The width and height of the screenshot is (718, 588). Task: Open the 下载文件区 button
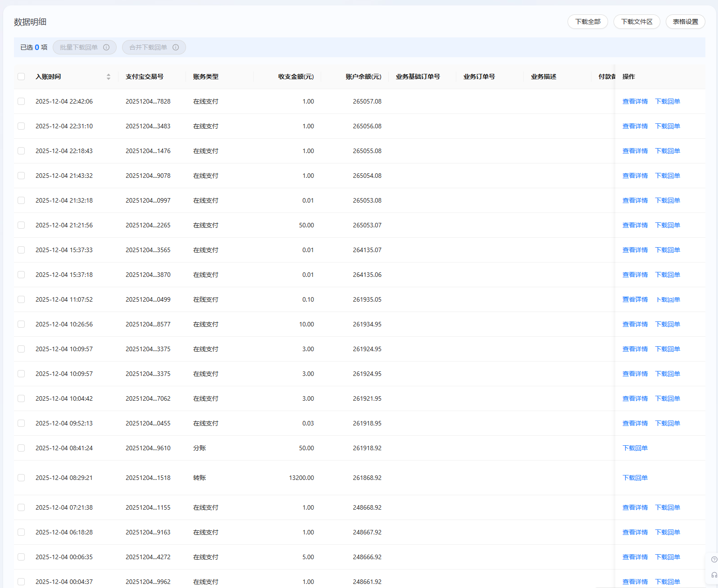(636, 22)
